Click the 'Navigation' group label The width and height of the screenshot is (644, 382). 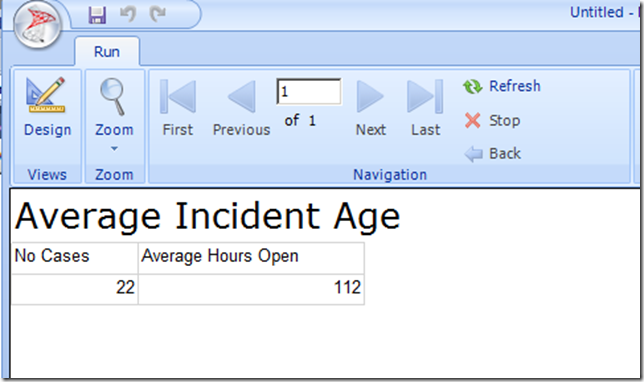[x=390, y=175]
